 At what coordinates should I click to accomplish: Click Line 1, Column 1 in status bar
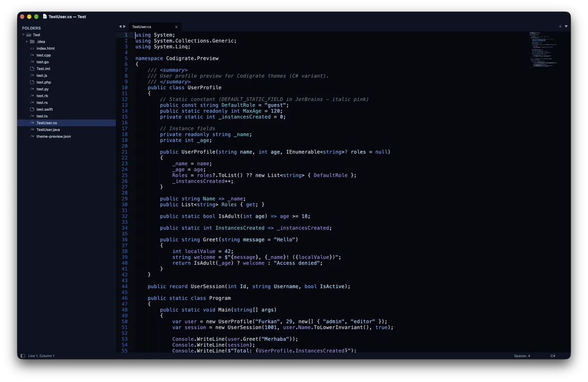pyautogui.click(x=41, y=356)
